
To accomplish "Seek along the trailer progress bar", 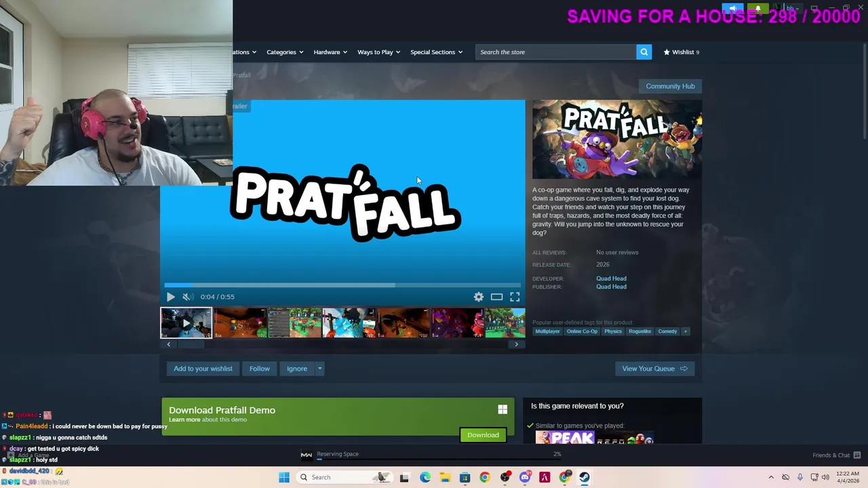I will pos(342,285).
